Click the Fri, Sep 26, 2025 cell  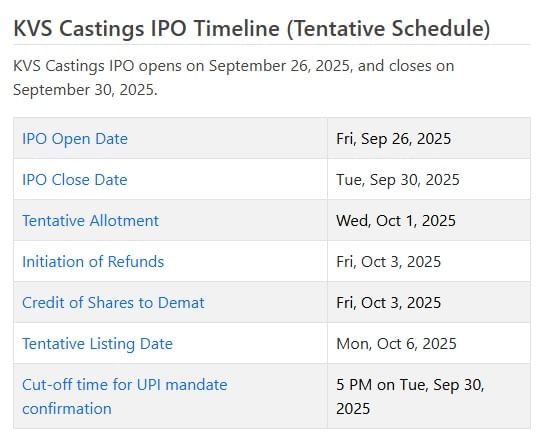pos(394,139)
